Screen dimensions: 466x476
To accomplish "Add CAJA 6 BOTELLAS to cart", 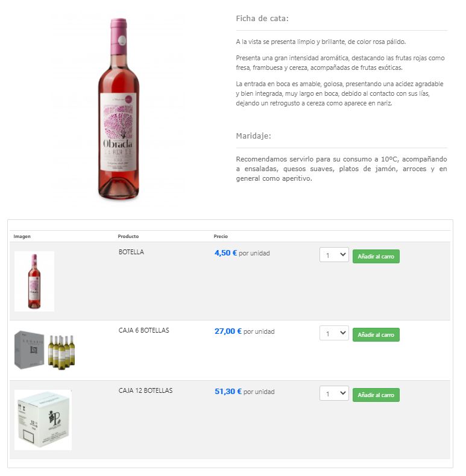I will [x=376, y=335].
